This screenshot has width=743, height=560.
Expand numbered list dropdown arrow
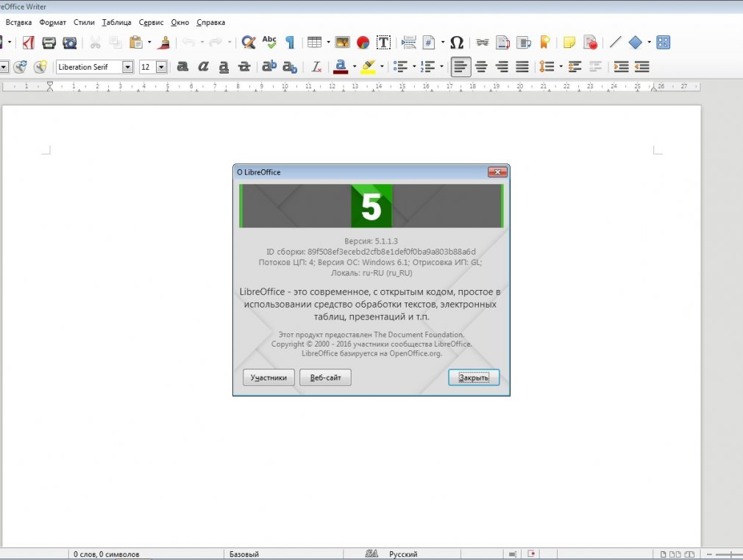click(x=441, y=67)
